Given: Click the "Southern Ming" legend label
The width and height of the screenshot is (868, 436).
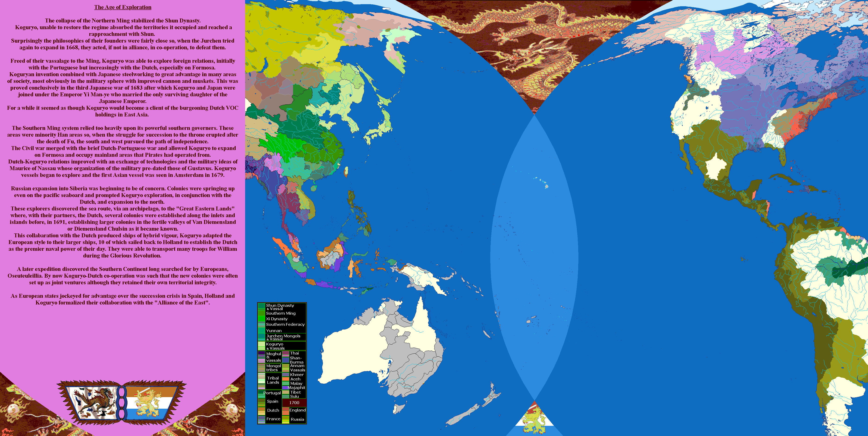Looking at the screenshot, I should pos(281,313).
